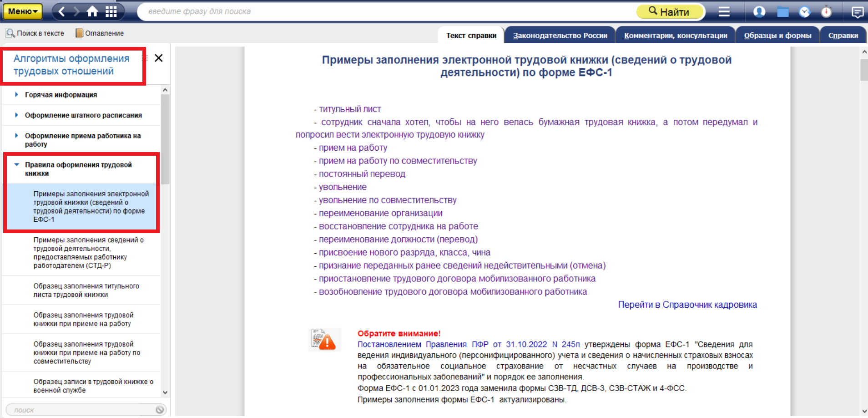Viewport: 868px width, 418px height.
Task: Click Перейти в Справочник кадровика link
Action: (x=687, y=305)
